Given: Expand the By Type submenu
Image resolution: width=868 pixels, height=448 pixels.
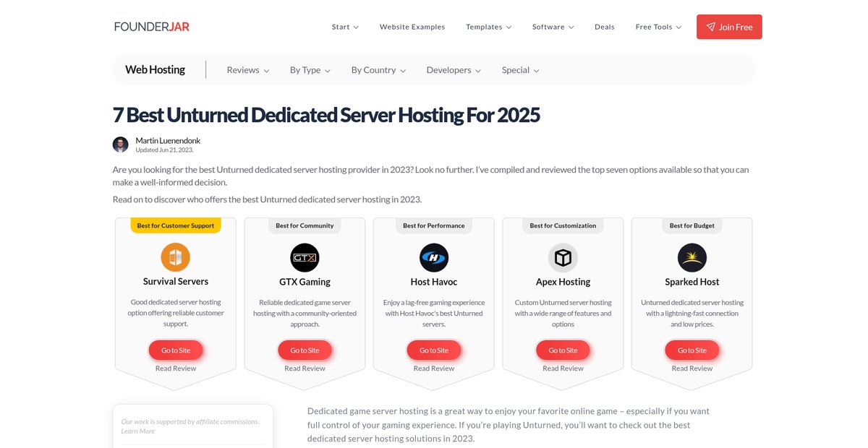Looking at the screenshot, I should 310,70.
